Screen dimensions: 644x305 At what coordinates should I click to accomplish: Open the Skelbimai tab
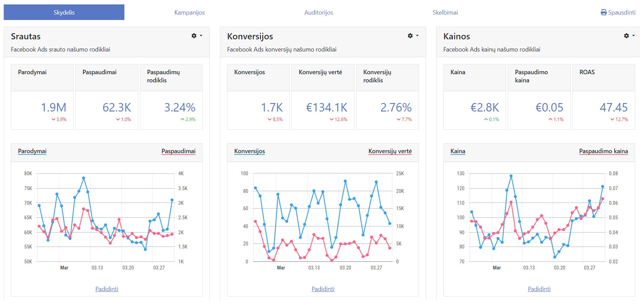pyautogui.click(x=445, y=12)
